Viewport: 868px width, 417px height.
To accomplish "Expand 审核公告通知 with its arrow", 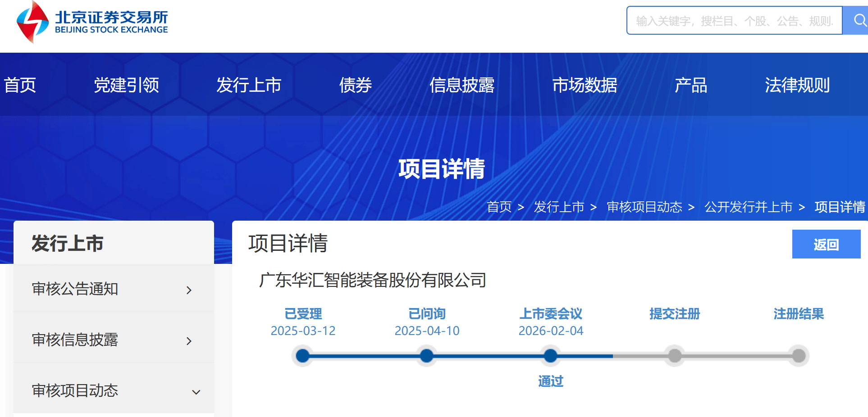I will [189, 290].
